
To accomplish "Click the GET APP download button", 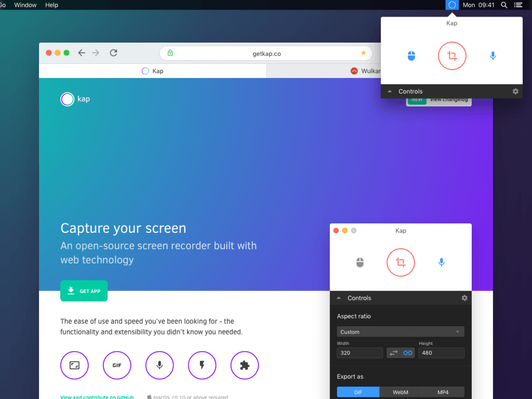I will point(84,291).
